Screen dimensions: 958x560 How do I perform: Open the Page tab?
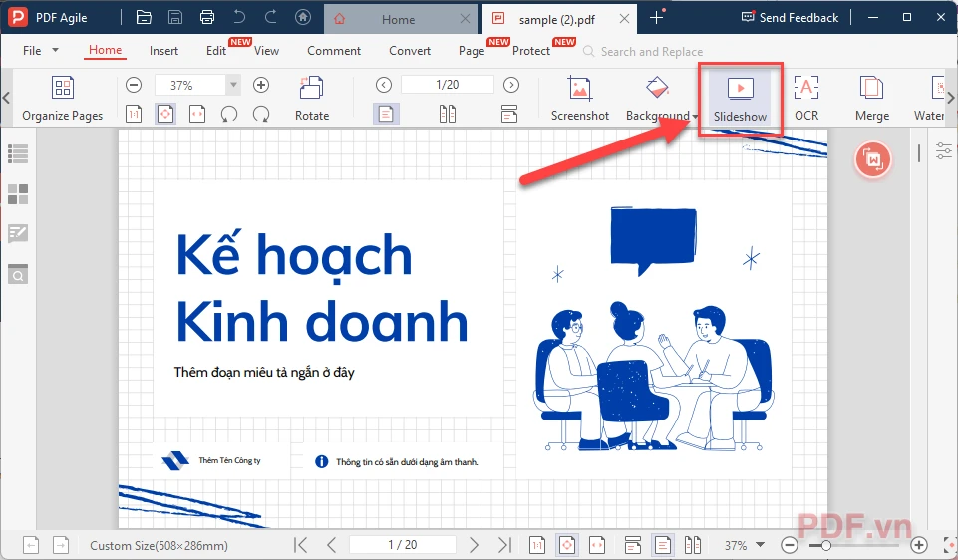coord(472,51)
